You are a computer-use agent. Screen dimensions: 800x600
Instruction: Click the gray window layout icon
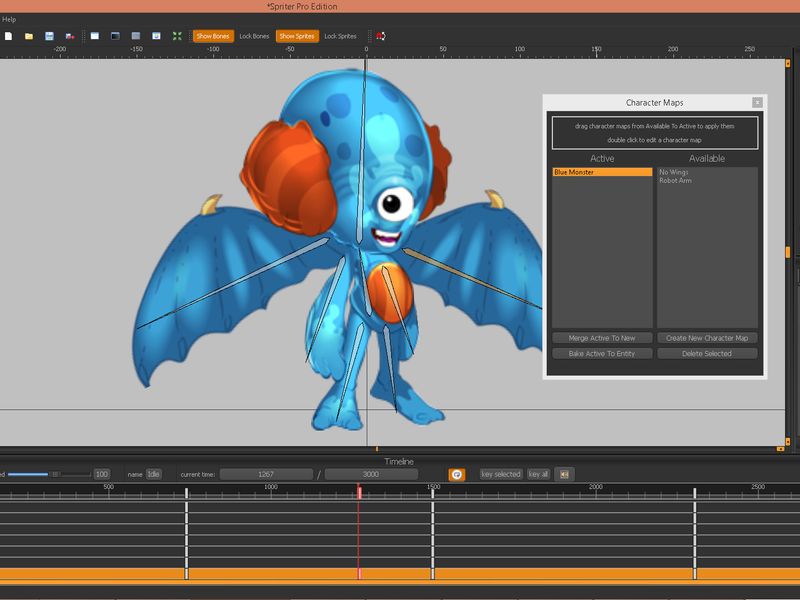[x=136, y=36]
